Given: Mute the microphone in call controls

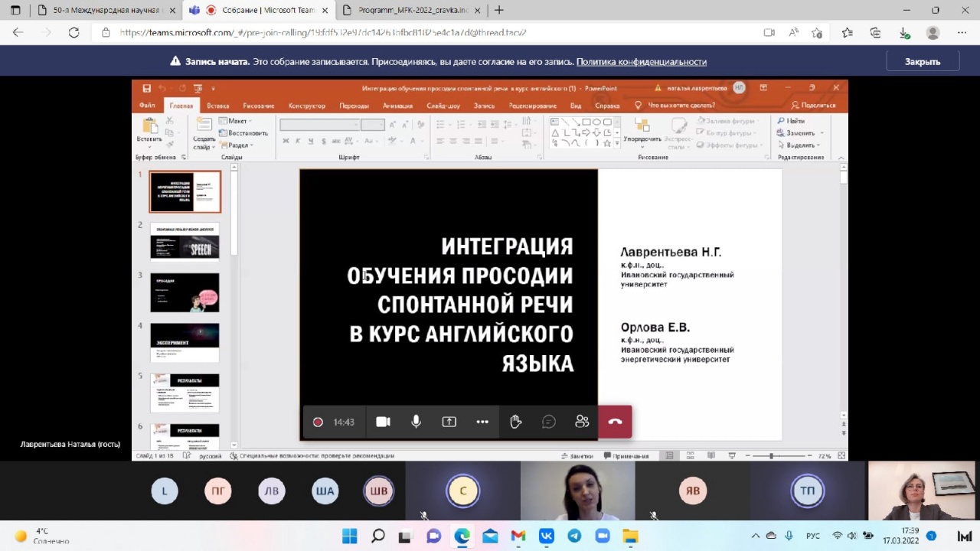Looking at the screenshot, I should [x=416, y=422].
